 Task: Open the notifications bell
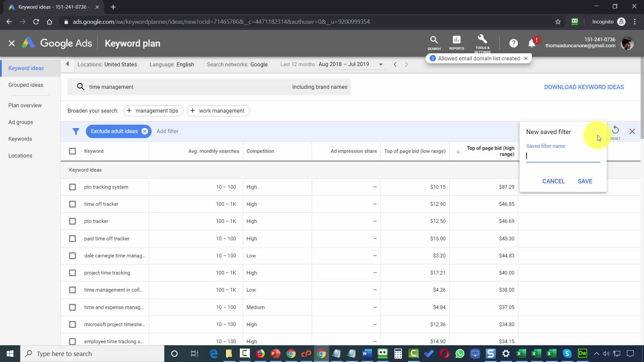[x=532, y=43]
